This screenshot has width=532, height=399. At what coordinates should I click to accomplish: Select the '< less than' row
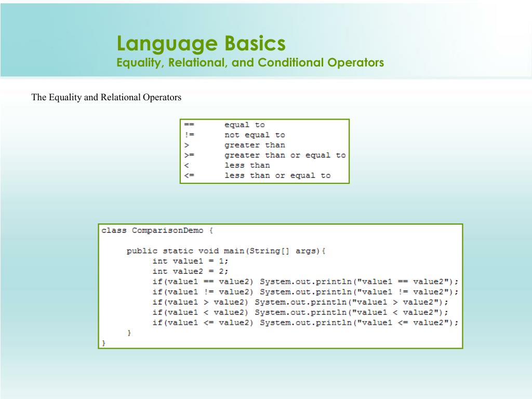coord(227,166)
